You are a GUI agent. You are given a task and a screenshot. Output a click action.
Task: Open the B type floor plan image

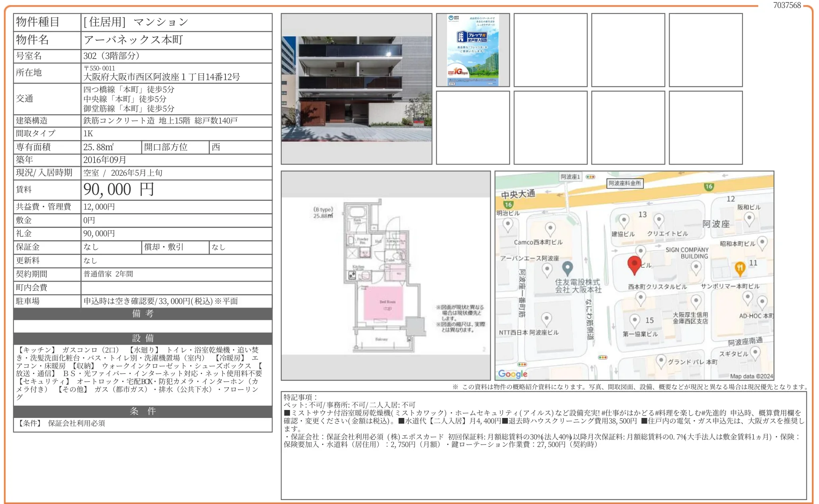click(x=385, y=276)
